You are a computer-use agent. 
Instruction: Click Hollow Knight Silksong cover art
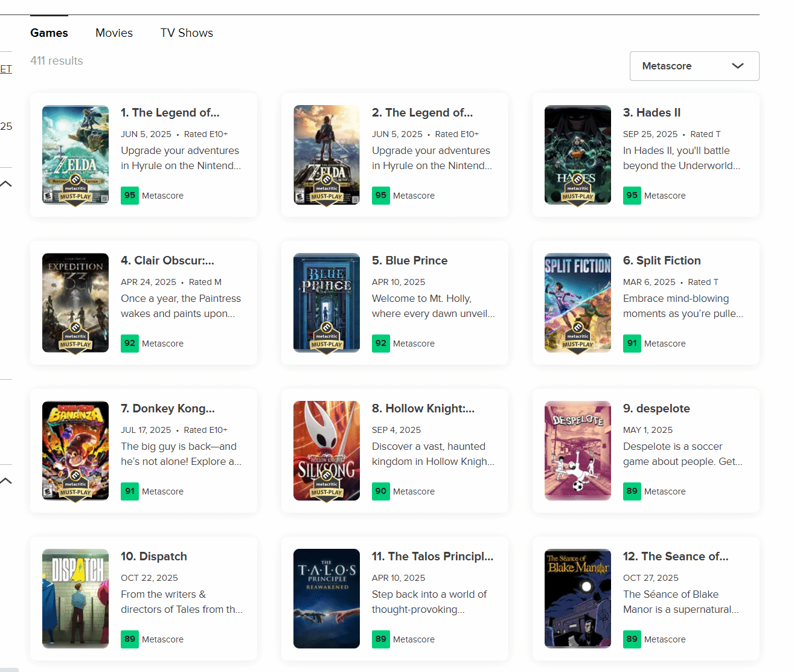[326, 451]
